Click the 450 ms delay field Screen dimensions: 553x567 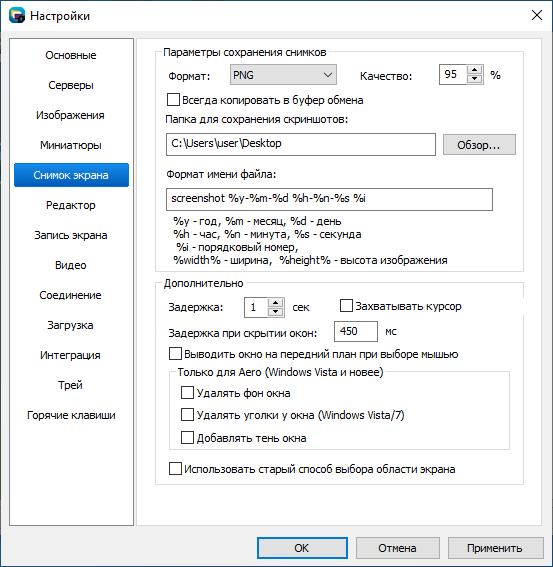(x=356, y=331)
